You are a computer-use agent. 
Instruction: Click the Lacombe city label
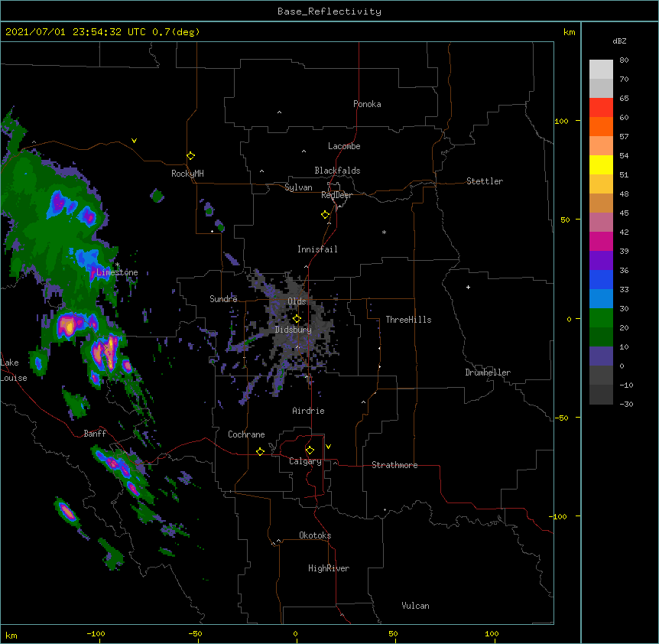344,146
